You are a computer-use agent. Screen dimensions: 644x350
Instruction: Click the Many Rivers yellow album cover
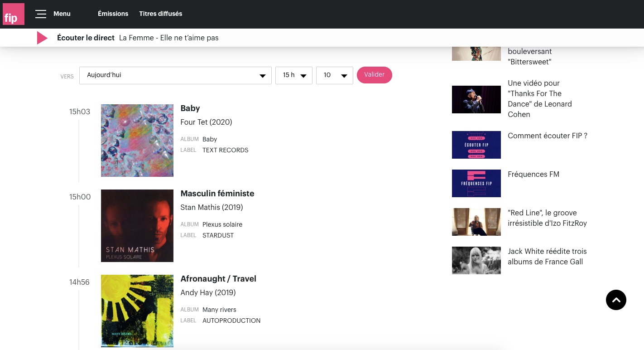(x=137, y=311)
